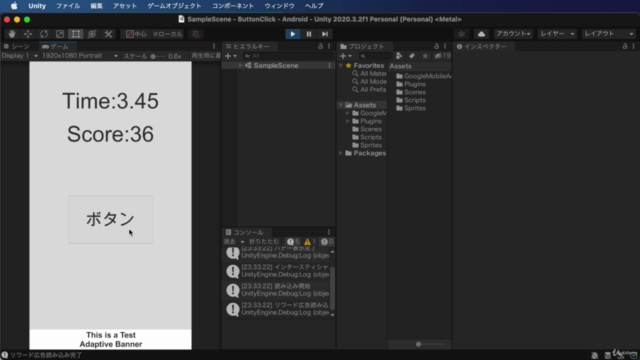Toggle console Collapse option
Screen dimensions: 640x360
(264, 242)
